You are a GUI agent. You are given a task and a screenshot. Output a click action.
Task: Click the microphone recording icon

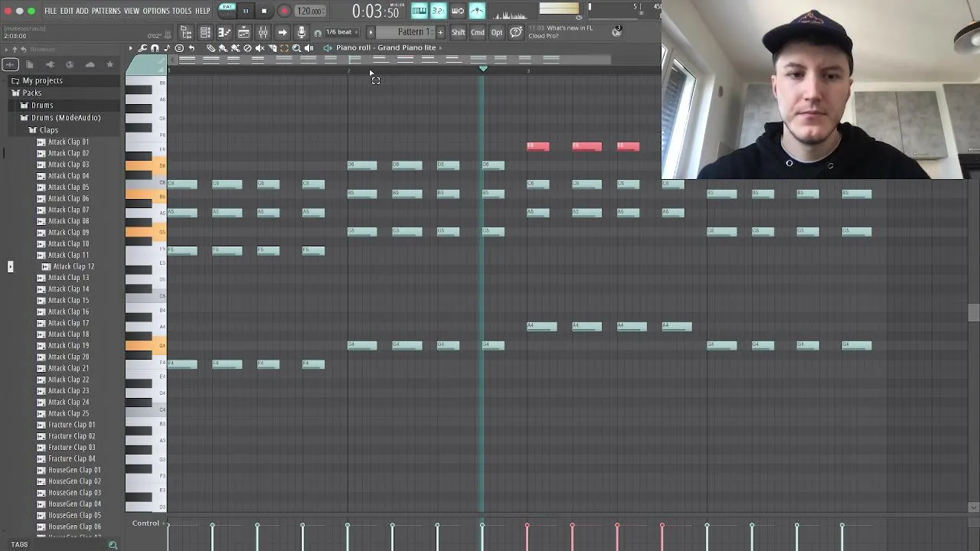tap(302, 32)
